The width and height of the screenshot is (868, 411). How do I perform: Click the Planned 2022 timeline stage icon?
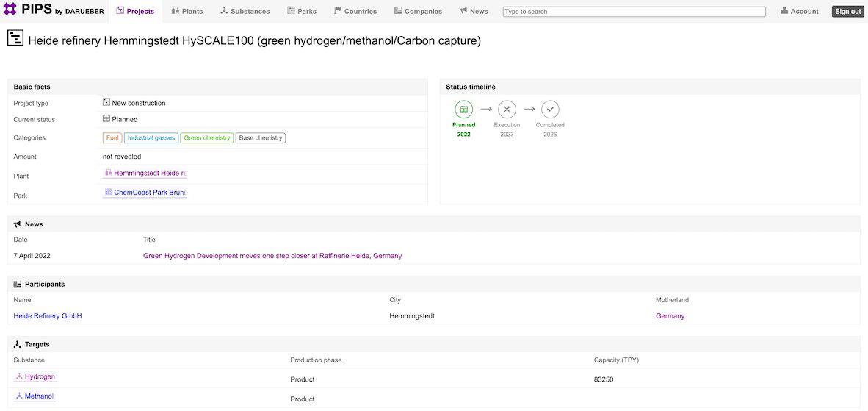[x=464, y=110]
